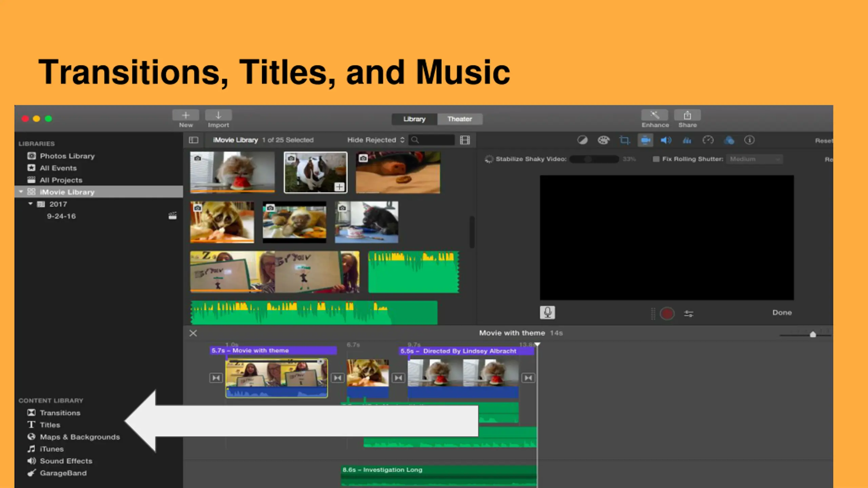Image resolution: width=868 pixels, height=488 pixels.
Task: Close the timeline with the X icon
Action: click(193, 333)
